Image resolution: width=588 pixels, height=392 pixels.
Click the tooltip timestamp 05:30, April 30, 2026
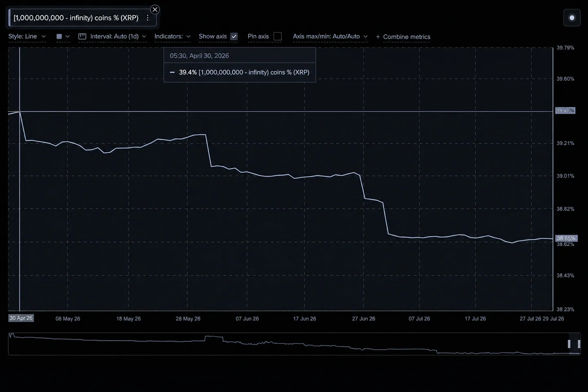tap(199, 56)
